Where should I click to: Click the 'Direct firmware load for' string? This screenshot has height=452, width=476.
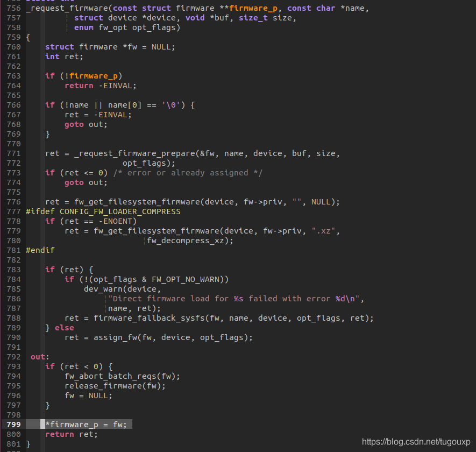170,299
